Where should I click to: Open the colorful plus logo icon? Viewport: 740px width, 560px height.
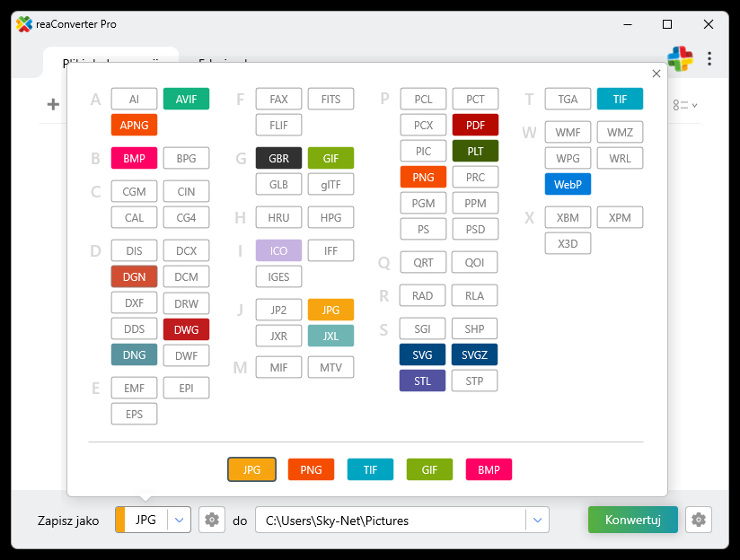click(x=680, y=58)
